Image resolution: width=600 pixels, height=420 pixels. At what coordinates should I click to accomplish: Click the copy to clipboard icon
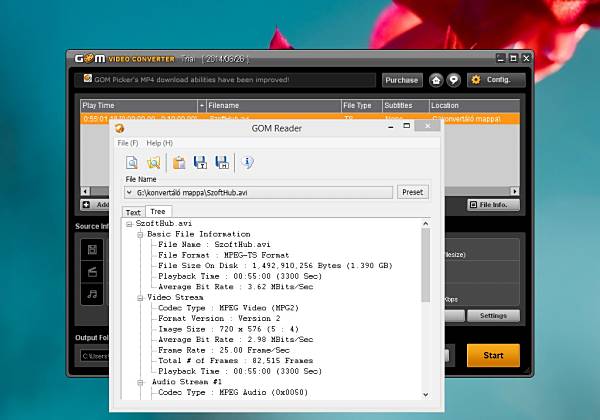179,163
